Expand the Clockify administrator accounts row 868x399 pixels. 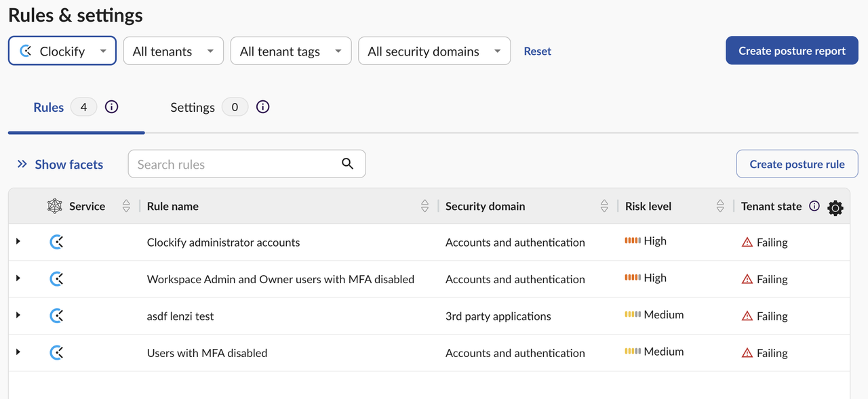(18, 241)
